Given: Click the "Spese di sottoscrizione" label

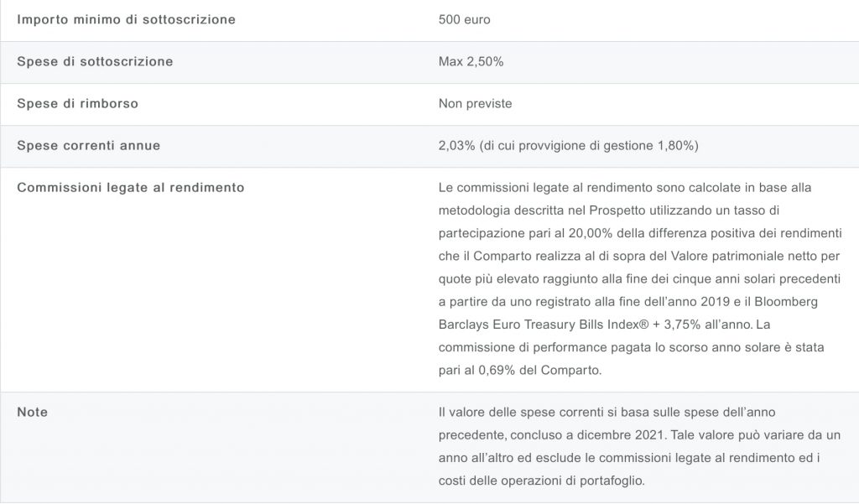Looking at the screenshot, I should pos(95,61).
